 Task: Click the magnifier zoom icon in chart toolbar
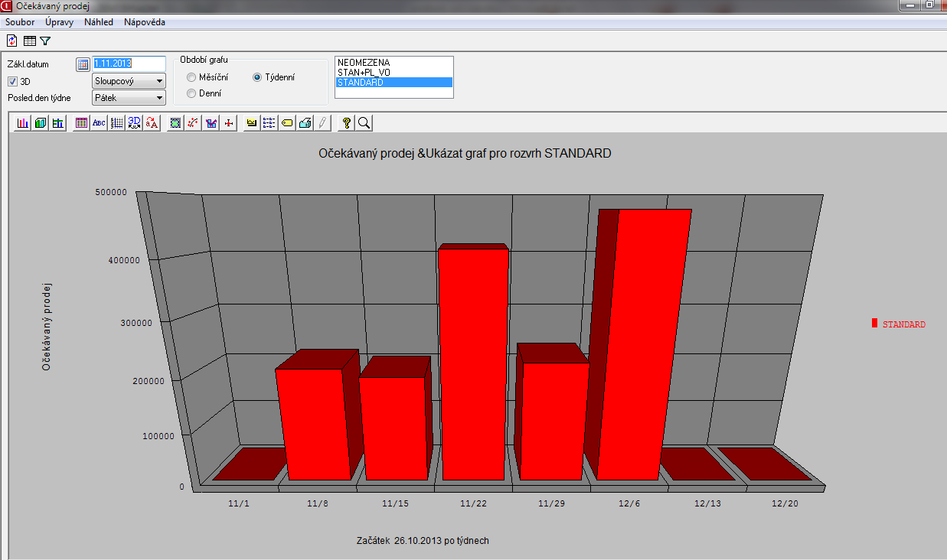click(364, 122)
